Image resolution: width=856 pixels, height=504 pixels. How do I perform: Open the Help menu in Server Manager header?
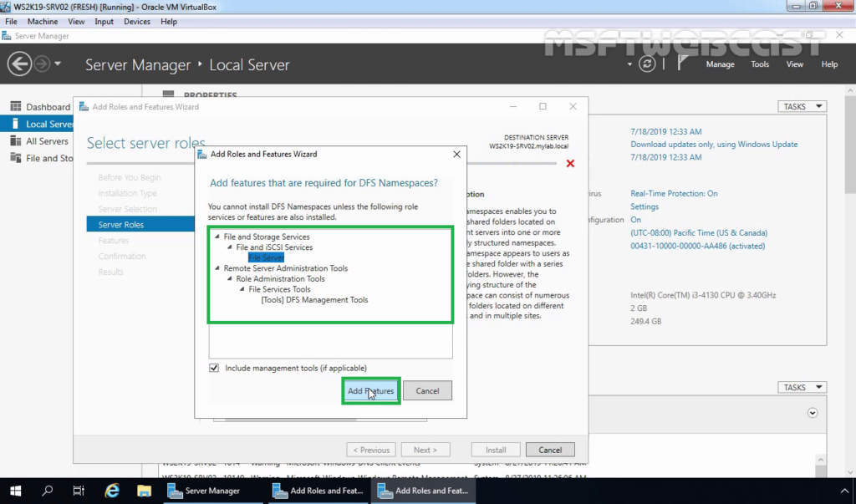[829, 64]
